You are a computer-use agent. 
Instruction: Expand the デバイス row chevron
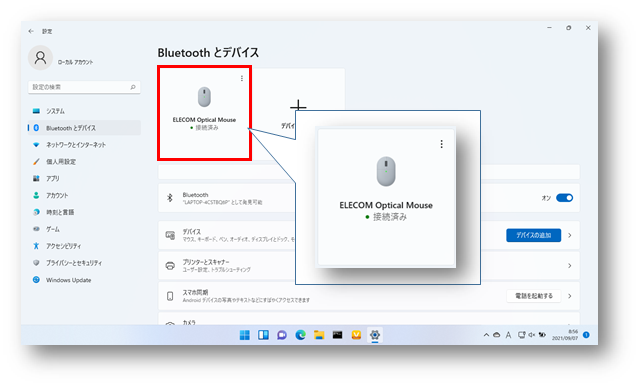point(570,235)
